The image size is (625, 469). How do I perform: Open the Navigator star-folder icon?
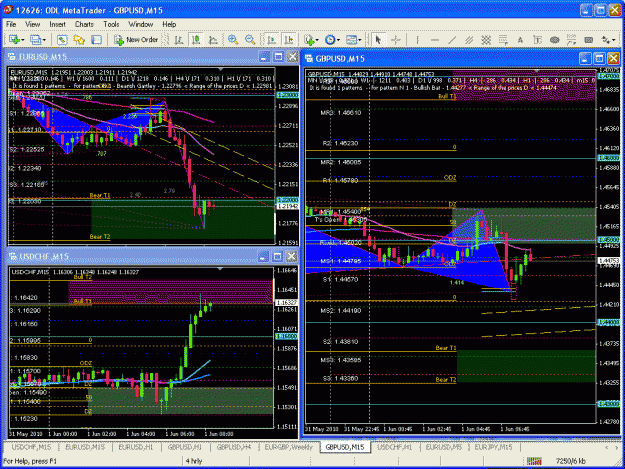(79, 39)
